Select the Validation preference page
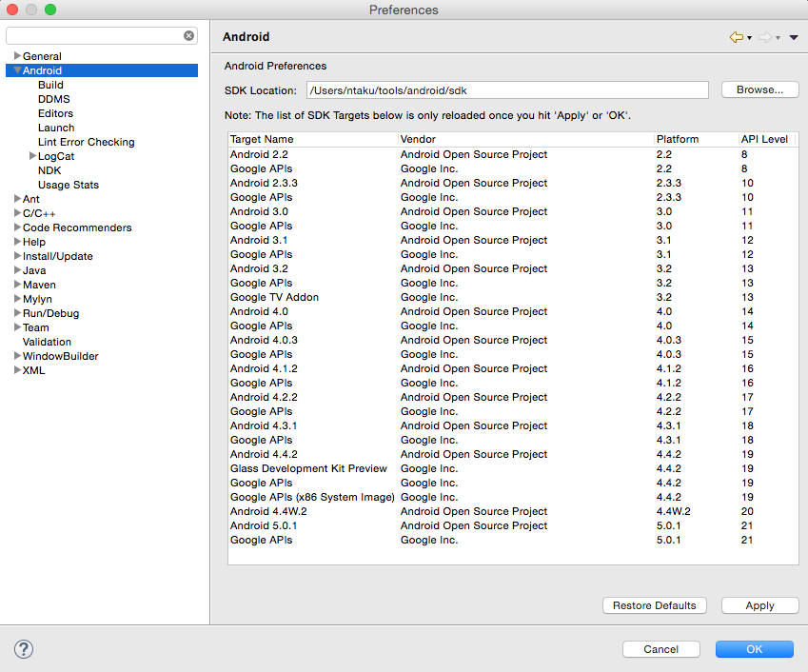This screenshot has width=808, height=672. coord(47,342)
